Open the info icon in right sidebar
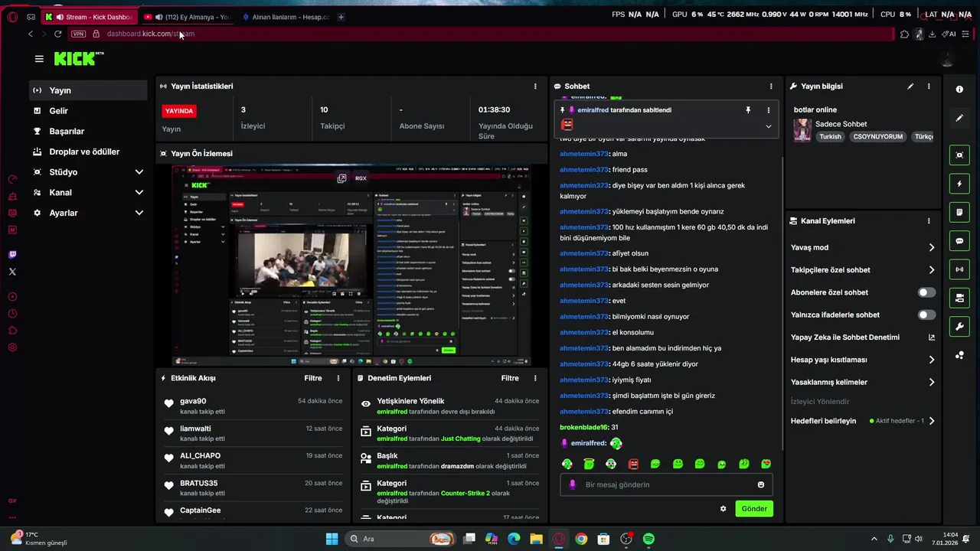The height and width of the screenshot is (551, 980). click(959, 90)
